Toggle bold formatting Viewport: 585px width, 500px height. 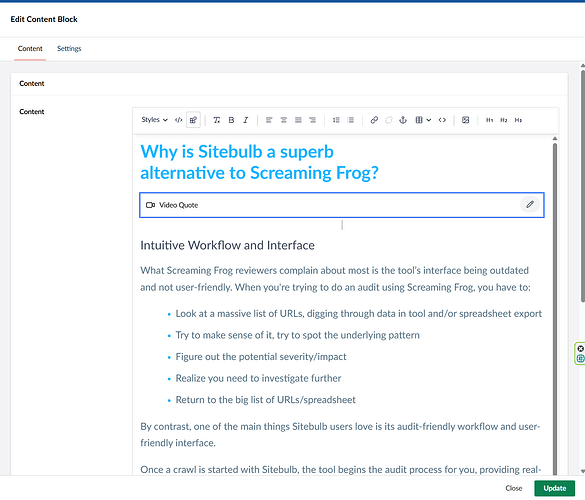pyautogui.click(x=231, y=120)
